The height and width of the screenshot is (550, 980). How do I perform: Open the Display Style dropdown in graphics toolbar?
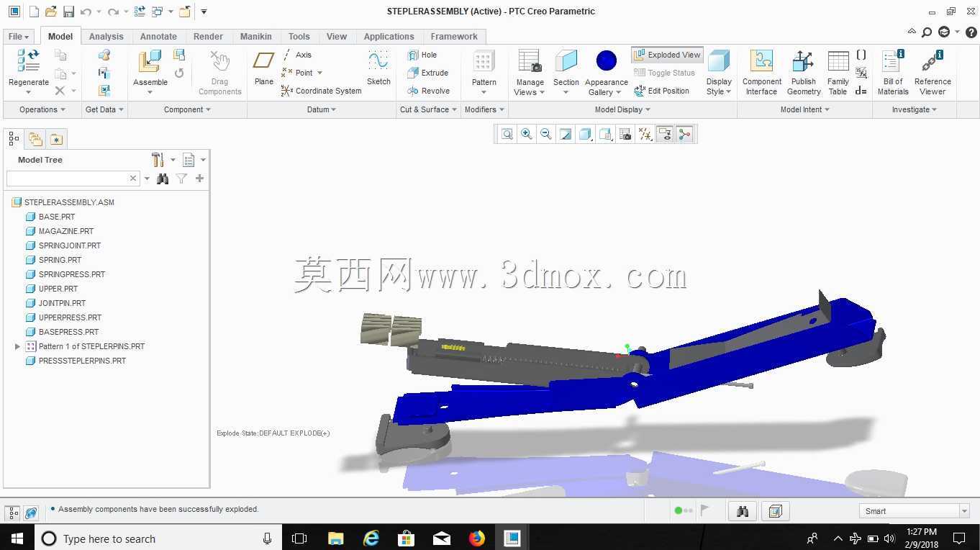pos(586,134)
